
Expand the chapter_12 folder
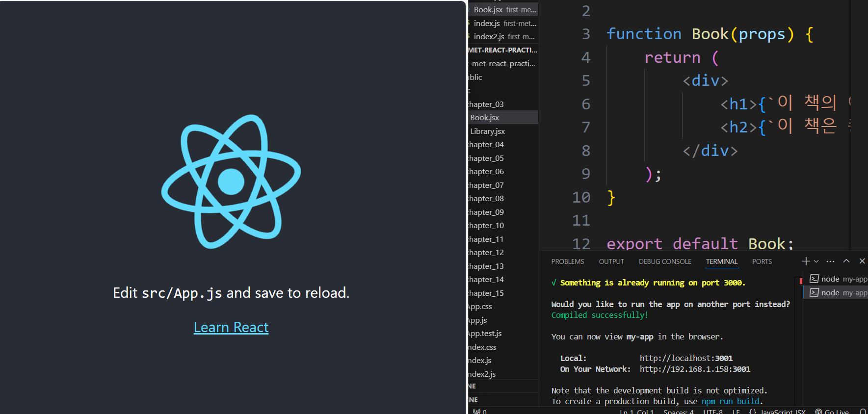(x=503, y=252)
